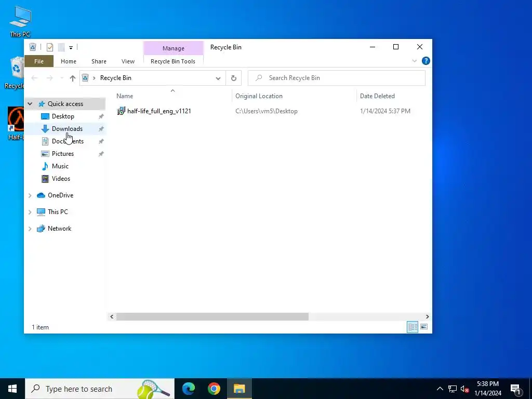Open Documents in the navigation pane
Screen dimensions: 532x399
tap(68, 141)
